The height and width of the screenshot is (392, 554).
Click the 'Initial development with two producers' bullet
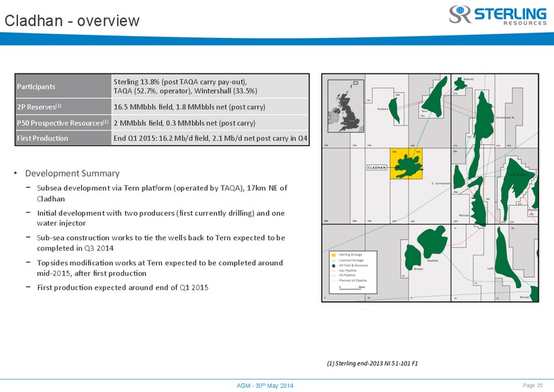(161, 217)
